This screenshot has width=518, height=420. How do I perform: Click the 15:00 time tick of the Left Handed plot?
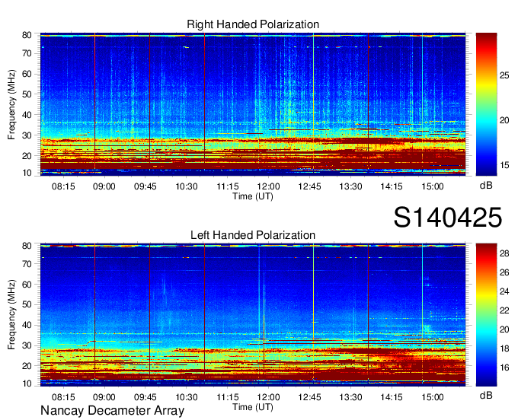point(433,397)
